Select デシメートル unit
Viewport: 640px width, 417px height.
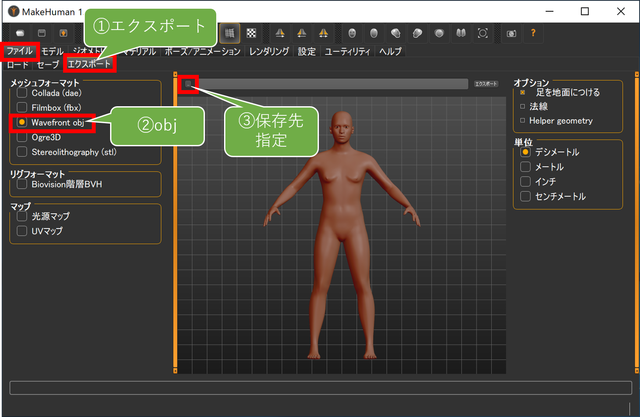tap(549, 152)
